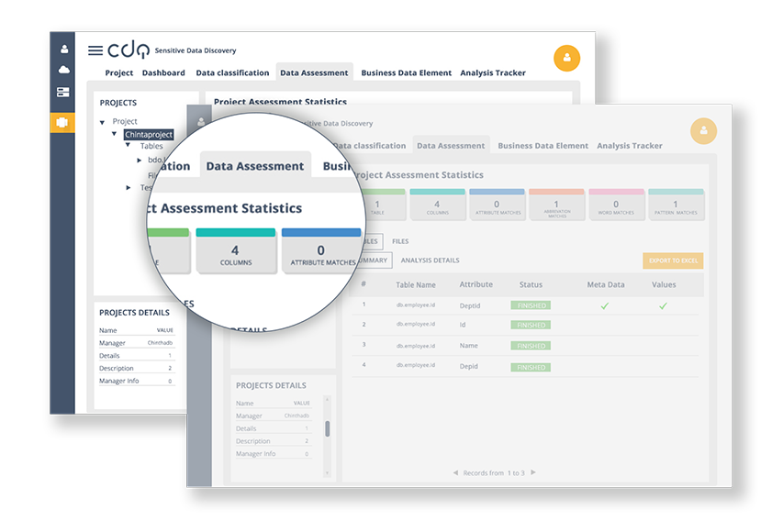783x532 pixels.
Task: Switch to ANALYSIS DETAILS tab
Action: [430, 260]
